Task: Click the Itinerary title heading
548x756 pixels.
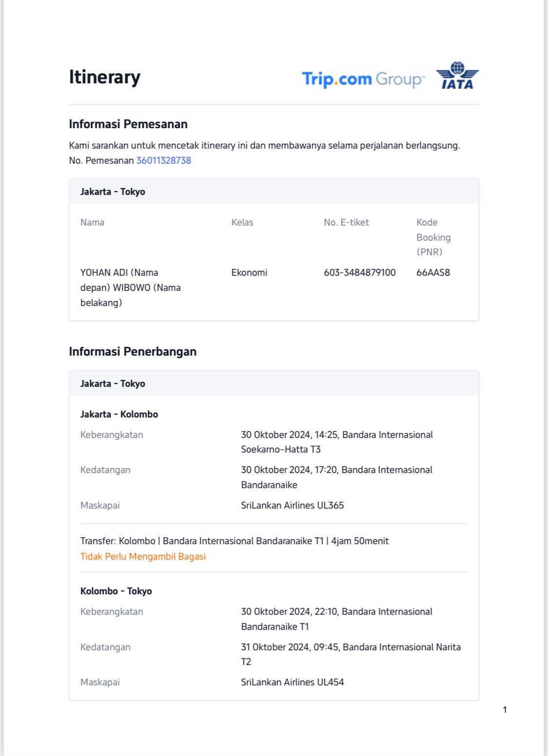Action: [105, 77]
